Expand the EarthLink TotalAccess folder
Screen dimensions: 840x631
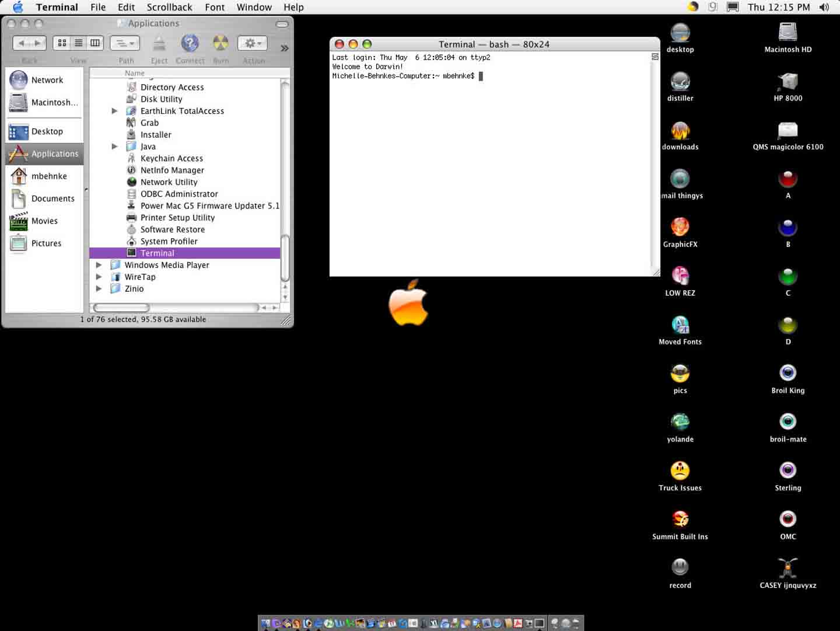coord(114,111)
